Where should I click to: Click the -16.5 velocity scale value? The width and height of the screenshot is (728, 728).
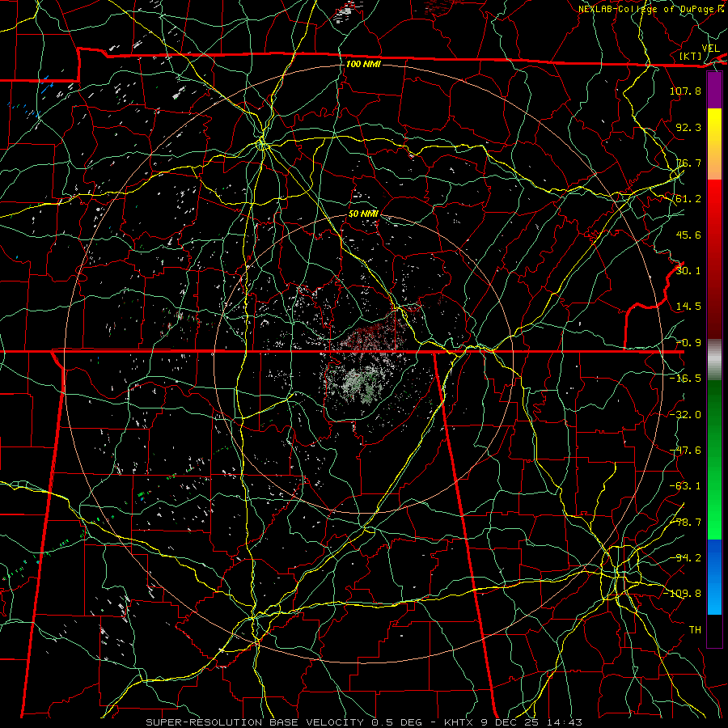685,379
